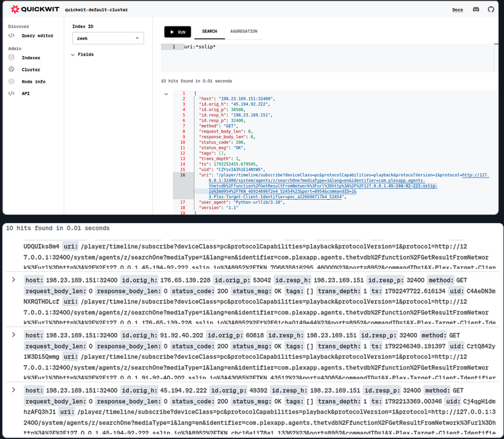Click the API code icon

[x=11, y=93]
